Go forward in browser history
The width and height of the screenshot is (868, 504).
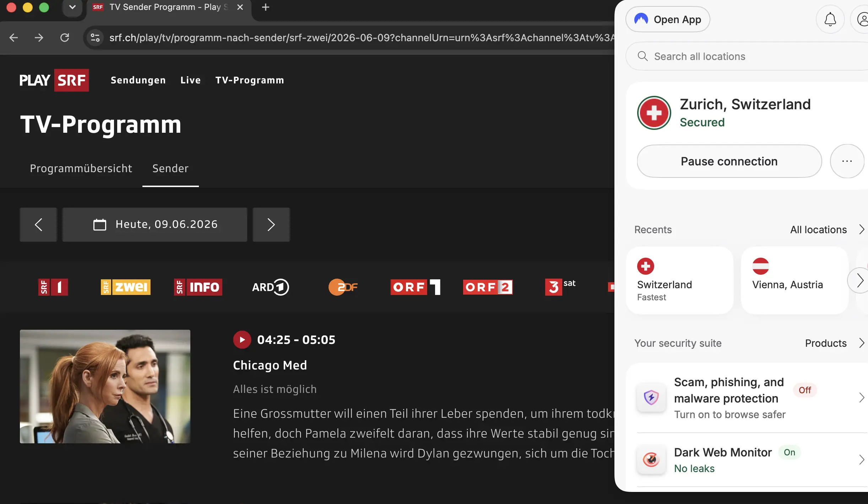(x=39, y=38)
